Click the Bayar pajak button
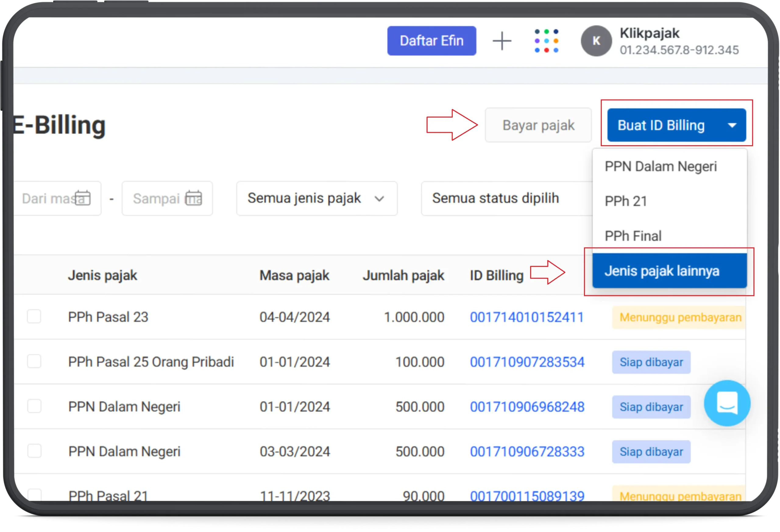Viewport: 780px width, 532px height. (x=538, y=125)
